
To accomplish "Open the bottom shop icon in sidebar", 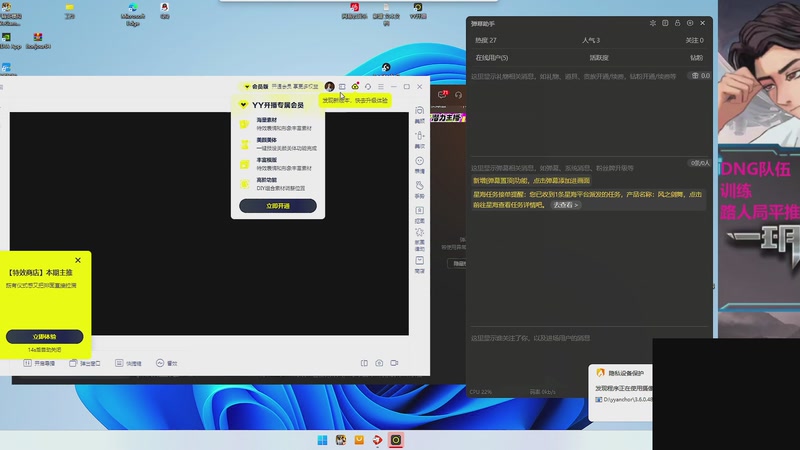I will coord(419,264).
